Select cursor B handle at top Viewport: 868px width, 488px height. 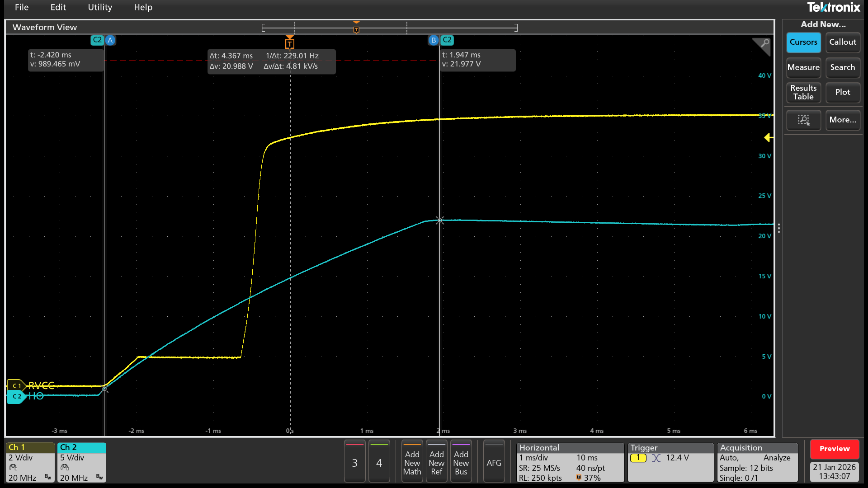click(x=434, y=40)
